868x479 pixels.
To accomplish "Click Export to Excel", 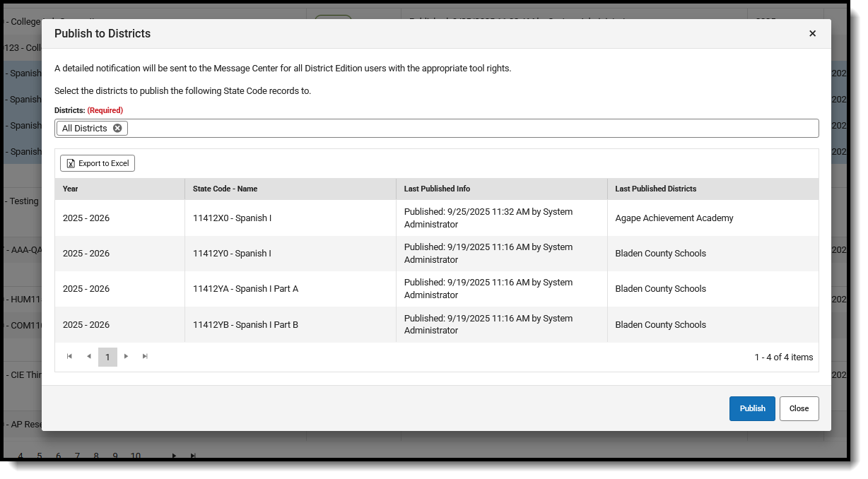I will pyautogui.click(x=97, y=163).
